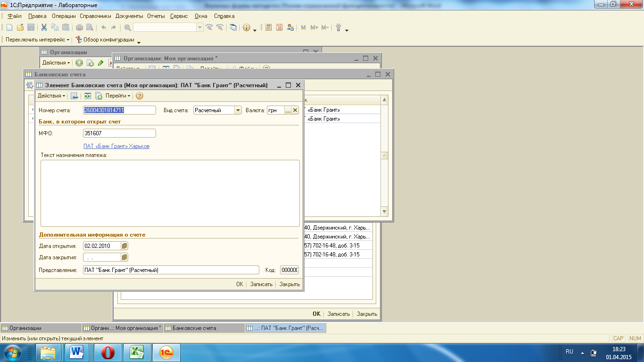Viewport: 644px width, 362px height.
Task: Click the Undo arrow icon
Action: point(104,27)
